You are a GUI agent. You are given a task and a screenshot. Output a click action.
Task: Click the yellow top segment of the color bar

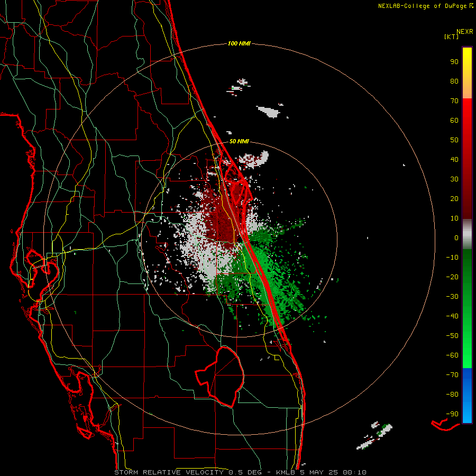pyautogui.click(x=467, y=73)
